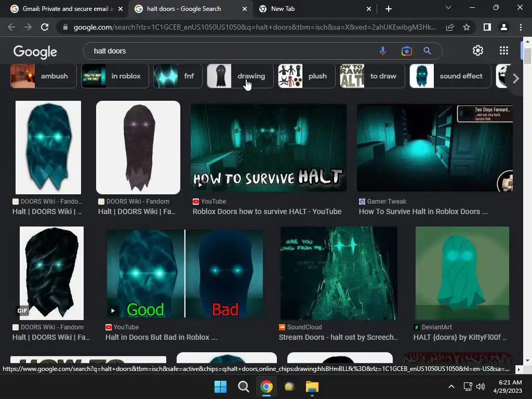
Task: Go back using the browser back arrow
Action: 11,27
